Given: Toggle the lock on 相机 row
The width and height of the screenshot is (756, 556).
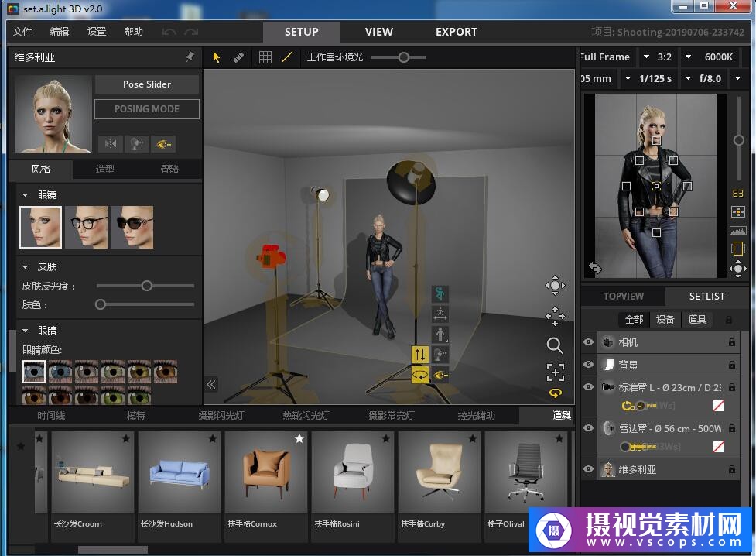Looking at the screenshot, I should (x=732, y=342).
